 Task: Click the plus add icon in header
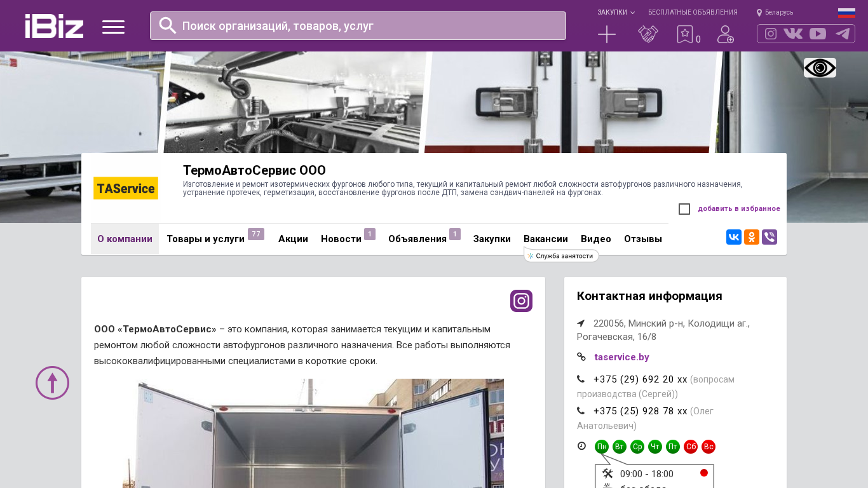click(607, 34)
